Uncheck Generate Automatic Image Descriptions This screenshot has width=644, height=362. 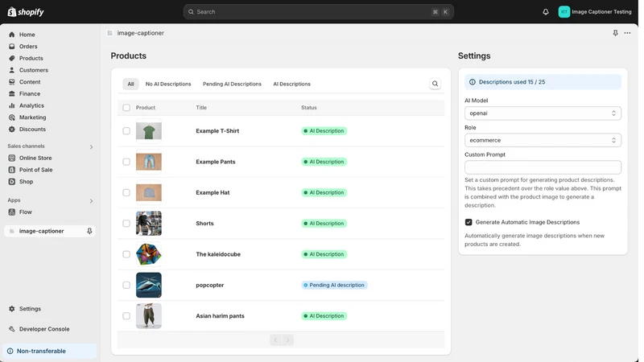coord(469,222)
